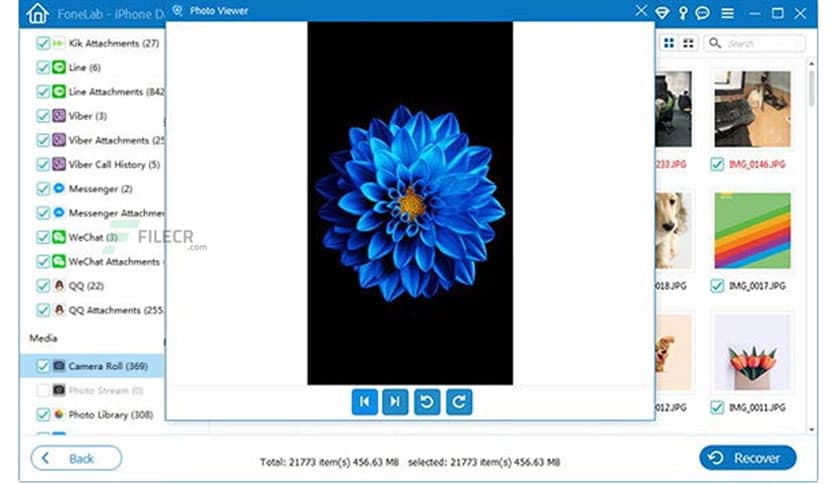Open Viber Attachments category
Image resolution: width=836 pixels, height=484 pixels.
point(116,140)
